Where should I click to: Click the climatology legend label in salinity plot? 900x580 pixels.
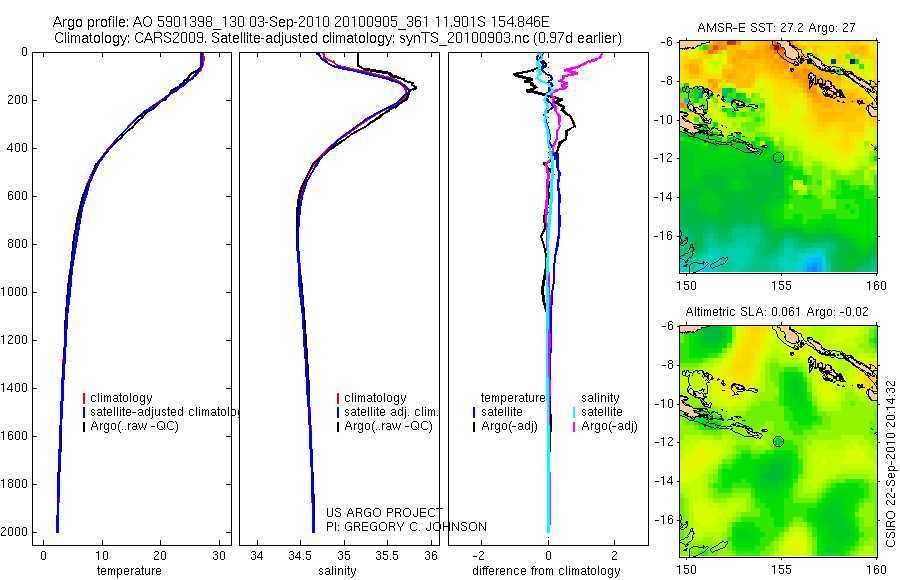375,398
